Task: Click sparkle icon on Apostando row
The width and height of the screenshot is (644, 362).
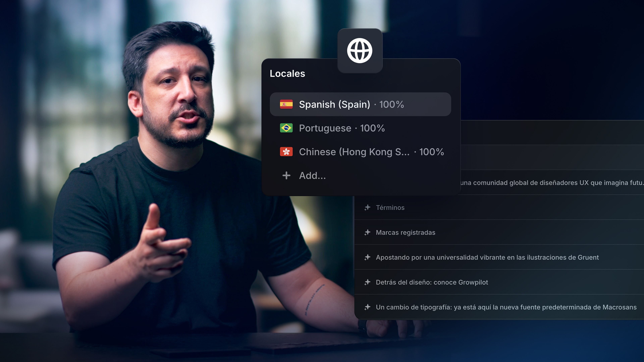Action: point(367,257)
